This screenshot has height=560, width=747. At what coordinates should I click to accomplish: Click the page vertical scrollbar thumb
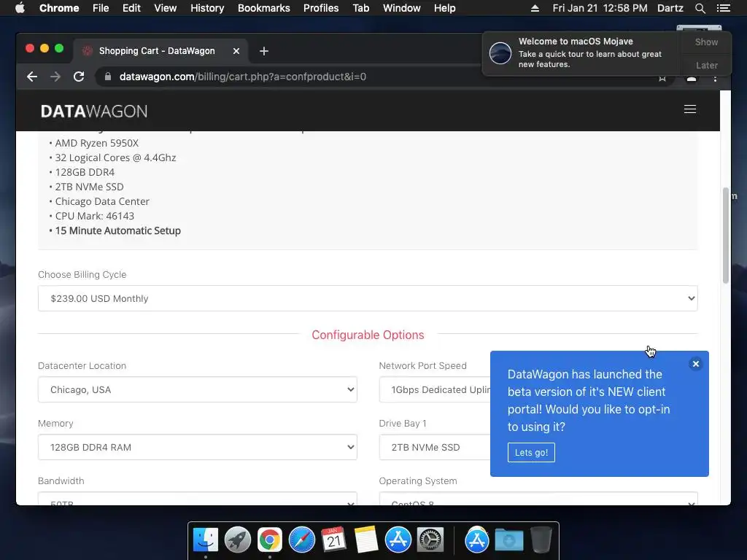[726, 236]
